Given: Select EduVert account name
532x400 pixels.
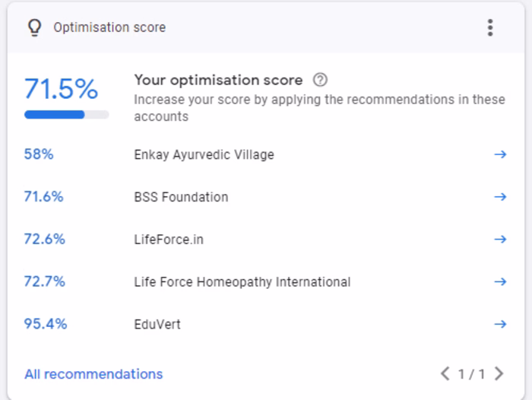Looking at the screenshot, I should [x=157, y=325].
